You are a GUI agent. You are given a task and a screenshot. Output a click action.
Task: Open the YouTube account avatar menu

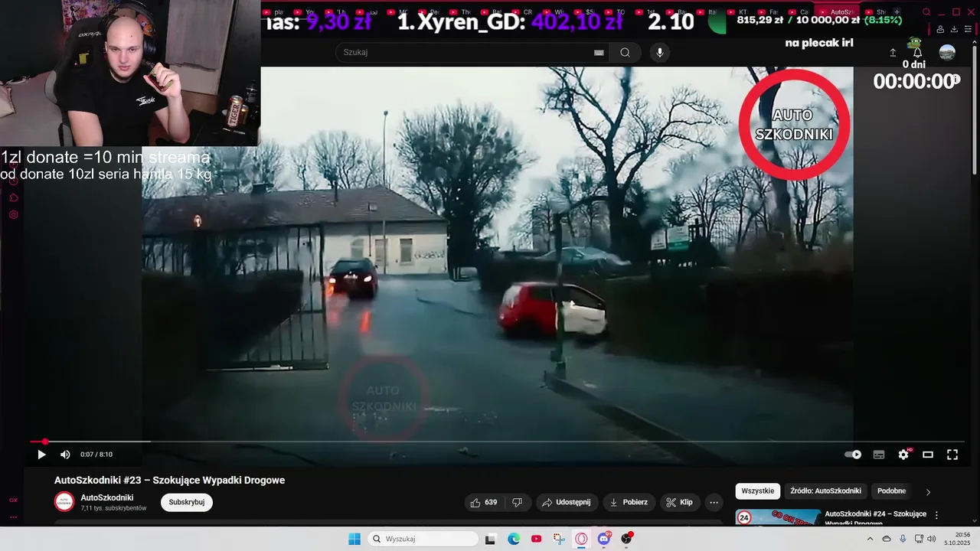click(947, 53)
